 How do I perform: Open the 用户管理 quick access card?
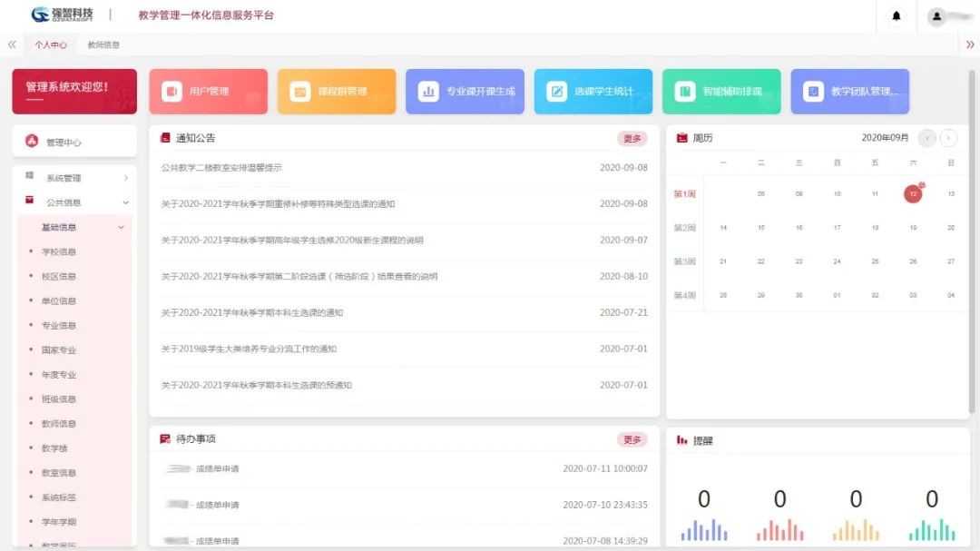[x=209, y=91]
